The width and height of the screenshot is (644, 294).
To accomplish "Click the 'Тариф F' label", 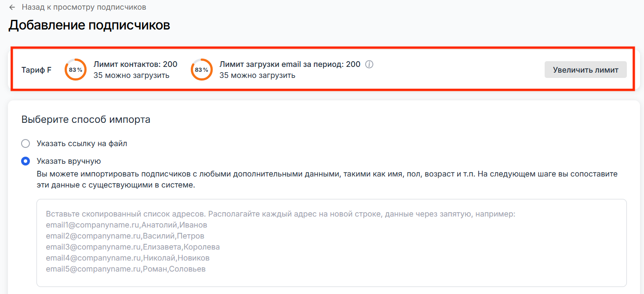I will (x=36, y=70).
